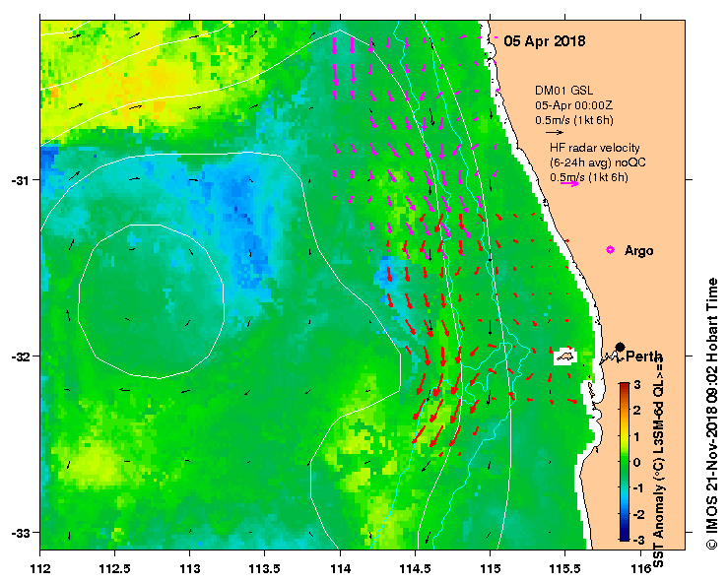Click the magenta HF radar scale arrow
This screenshot has height=583, width=728.
click(x=569, y=184)
